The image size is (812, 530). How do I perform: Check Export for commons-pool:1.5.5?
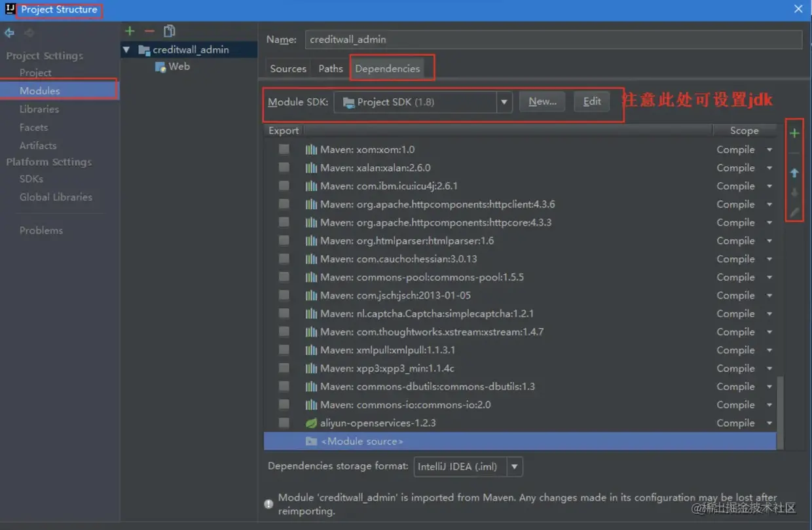tap(284, 277)
